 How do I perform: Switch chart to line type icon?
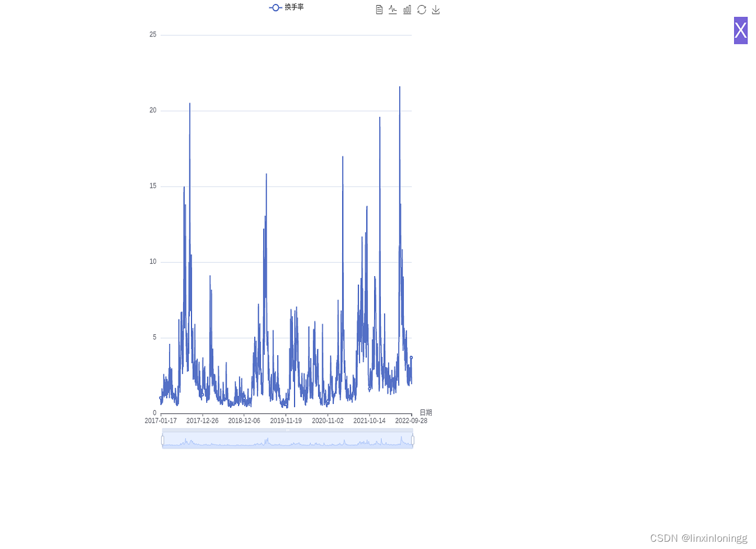pos(393,10)
